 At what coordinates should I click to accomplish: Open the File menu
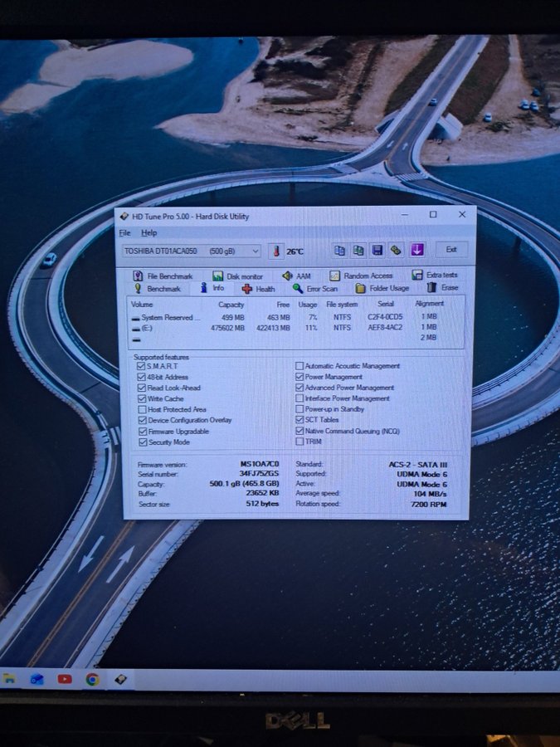(124, 233)
